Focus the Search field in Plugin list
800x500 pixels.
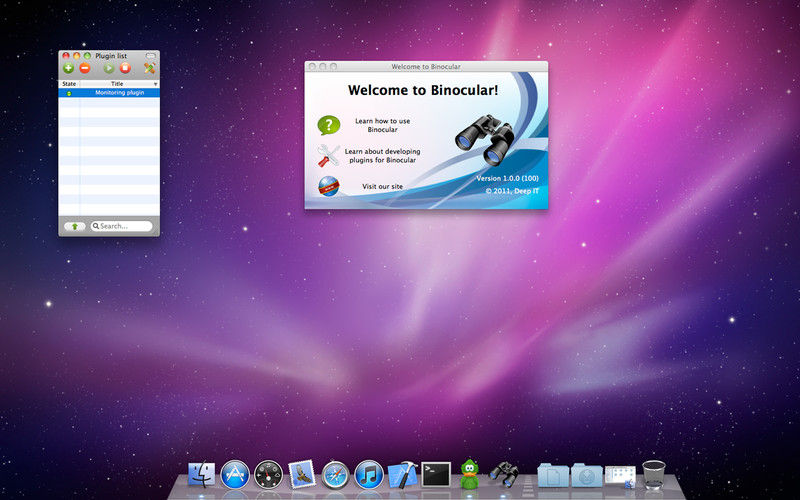click(121, 226)
